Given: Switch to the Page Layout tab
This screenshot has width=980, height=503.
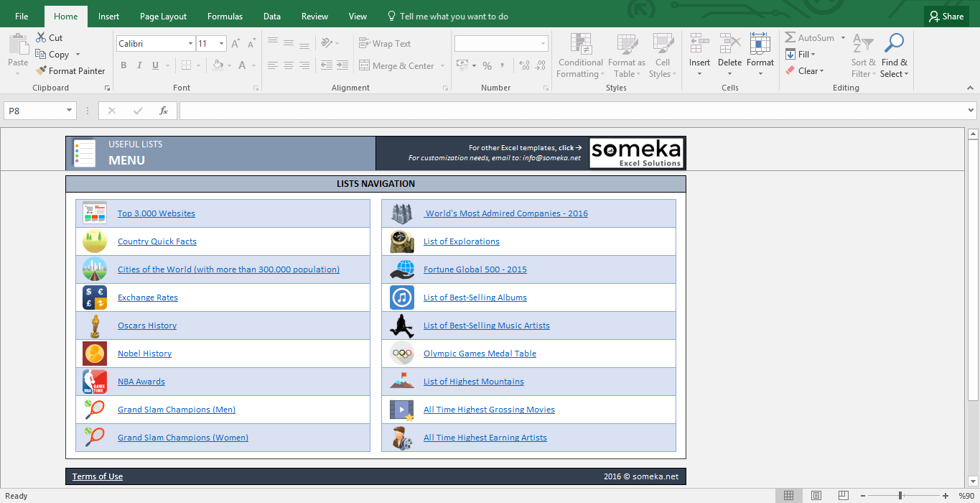Looking at the screenshot, I should [163, 16].
